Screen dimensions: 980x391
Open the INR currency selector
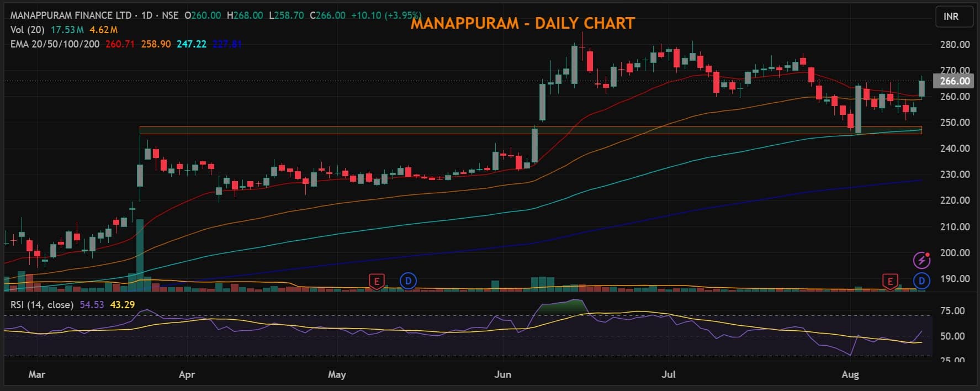pyautogui.click(x=951, y=17)
